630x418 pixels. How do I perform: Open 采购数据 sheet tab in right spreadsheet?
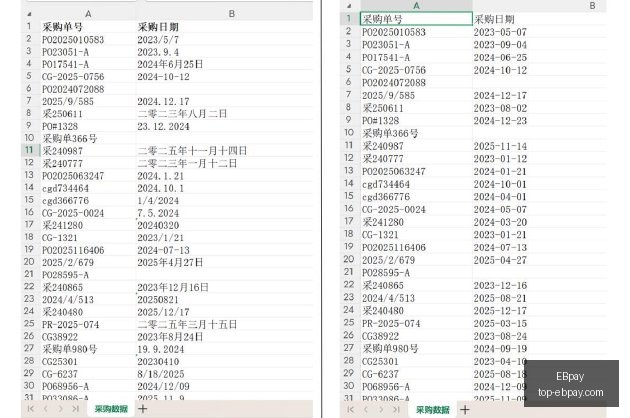coord(432,410)
